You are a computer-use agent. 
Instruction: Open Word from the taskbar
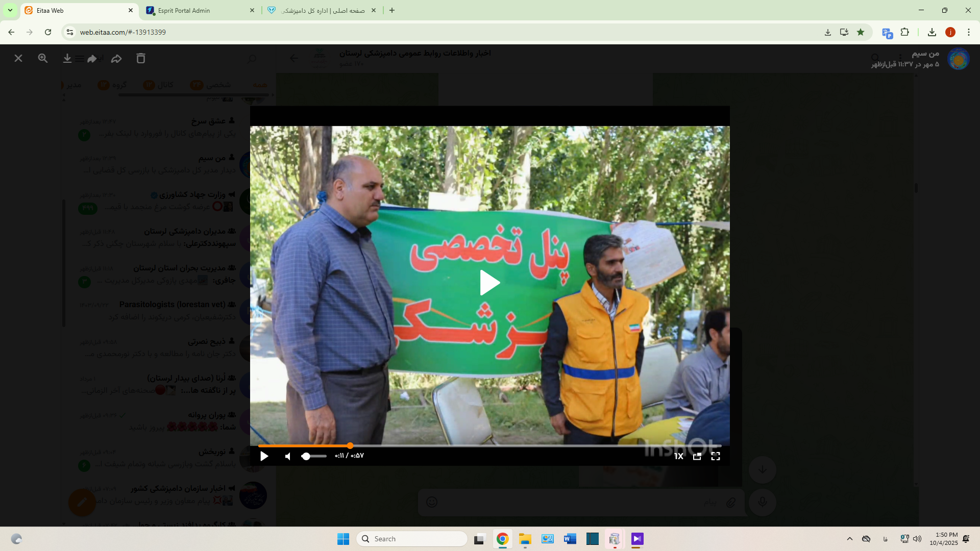pos(570,539)
